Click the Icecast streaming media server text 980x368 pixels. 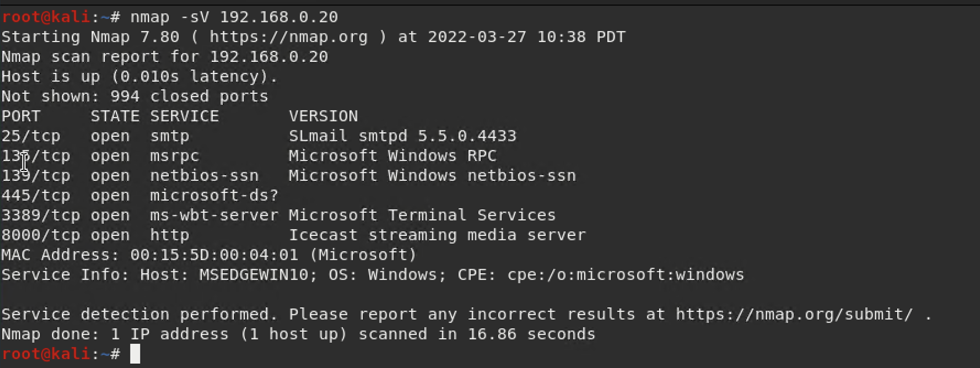coord(437,235)
